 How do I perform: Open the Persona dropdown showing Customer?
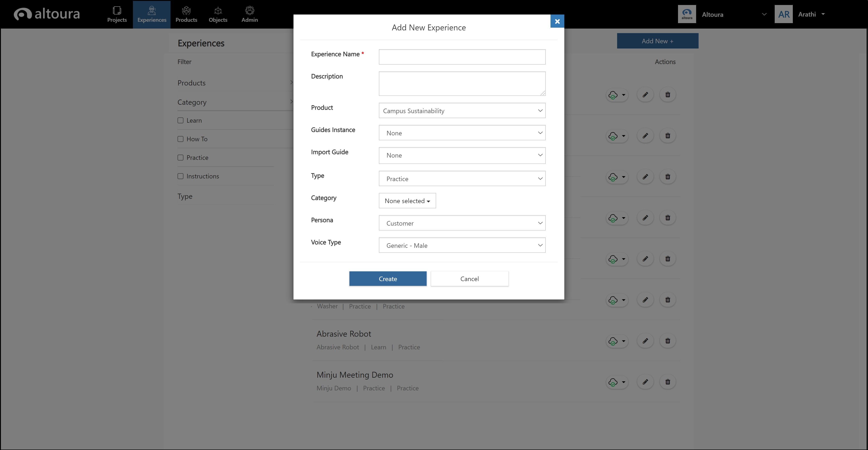click(462, 223)
